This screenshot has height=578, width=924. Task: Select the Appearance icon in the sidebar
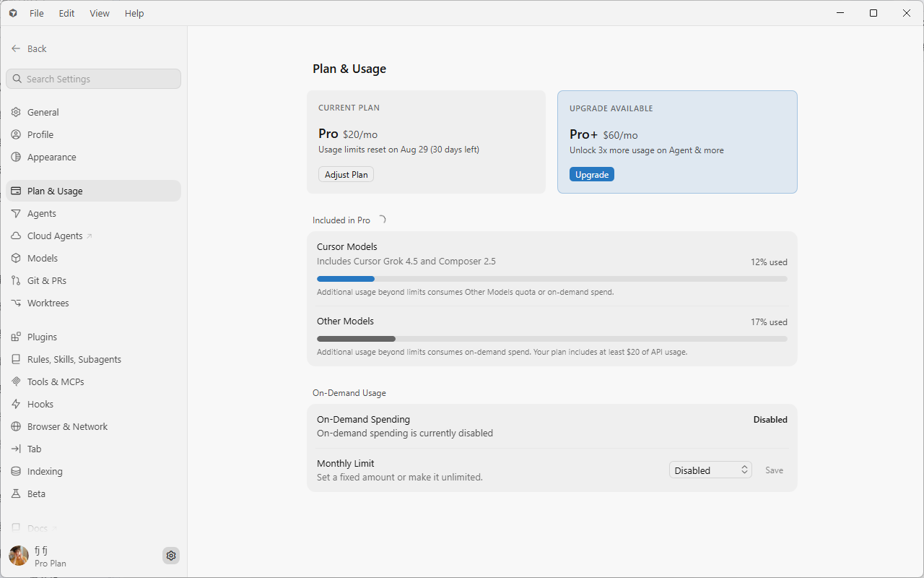16,157
